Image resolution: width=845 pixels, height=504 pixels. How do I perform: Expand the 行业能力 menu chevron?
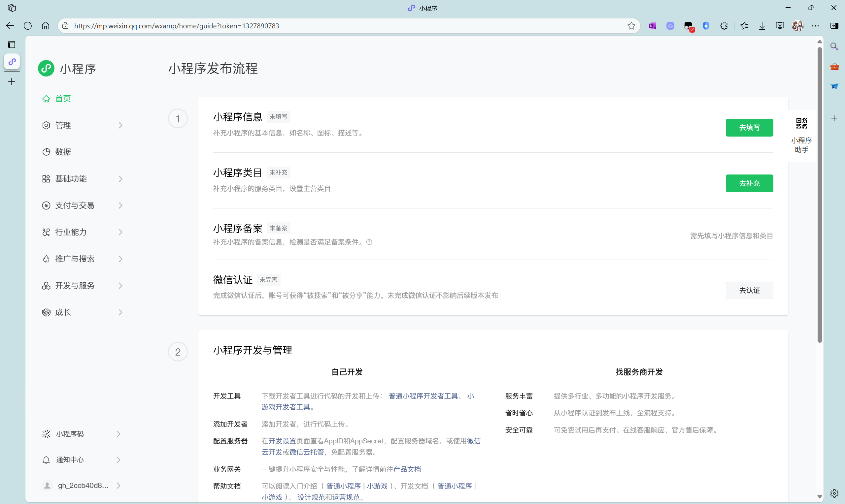pos(120,232)
